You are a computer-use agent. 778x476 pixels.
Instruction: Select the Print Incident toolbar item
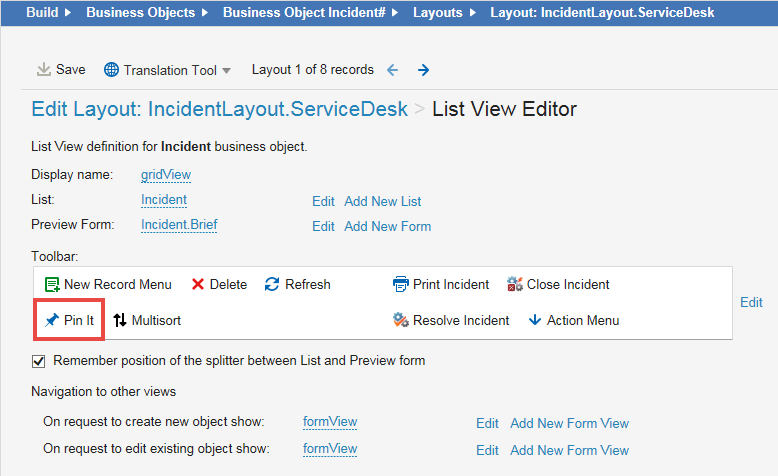click(441, 284)
